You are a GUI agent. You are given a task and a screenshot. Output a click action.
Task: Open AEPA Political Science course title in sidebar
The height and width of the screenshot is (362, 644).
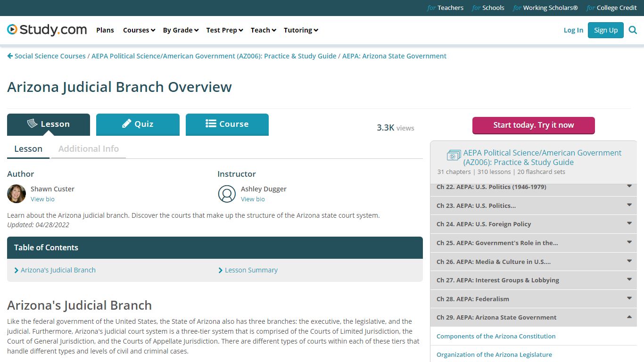542,157
